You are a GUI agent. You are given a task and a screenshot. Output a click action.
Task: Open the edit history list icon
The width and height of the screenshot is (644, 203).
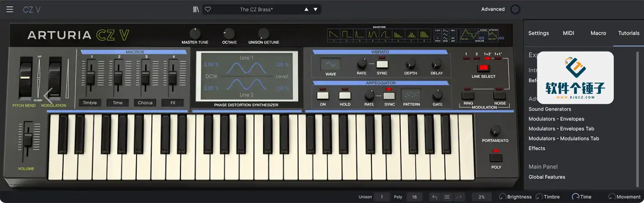(x=447, y=197)
